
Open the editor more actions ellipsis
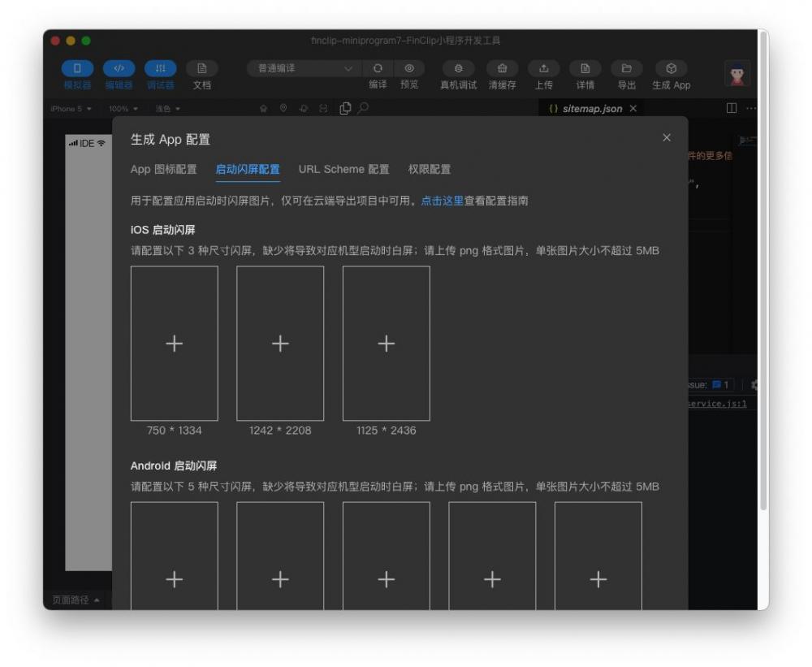(751, 108)
